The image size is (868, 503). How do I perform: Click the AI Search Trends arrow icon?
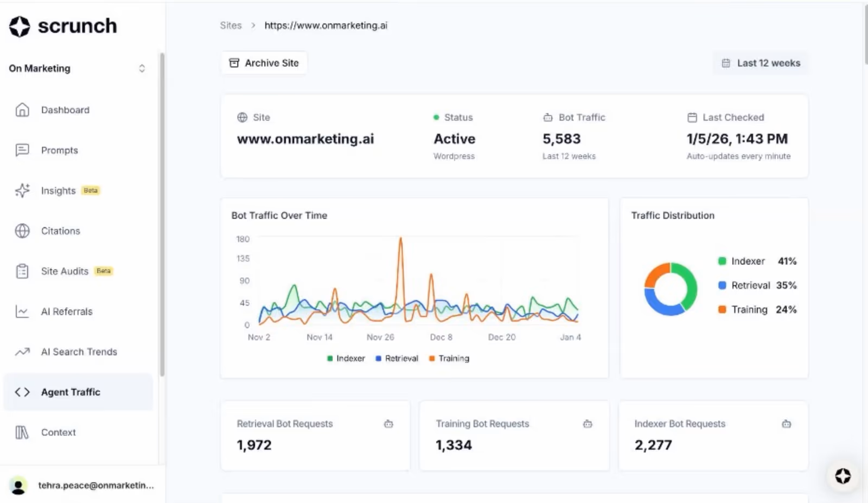tap(22, 352)
